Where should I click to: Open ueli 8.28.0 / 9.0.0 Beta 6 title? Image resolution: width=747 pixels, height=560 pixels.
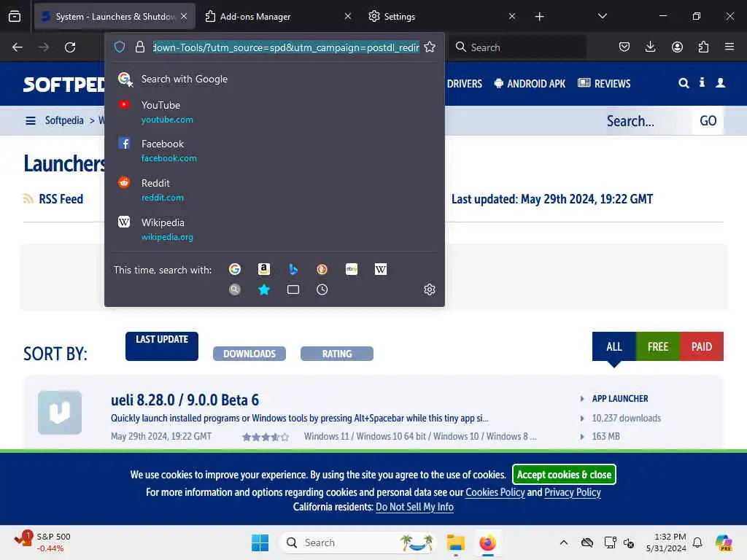pyautogui.click(x=185, y=400)
